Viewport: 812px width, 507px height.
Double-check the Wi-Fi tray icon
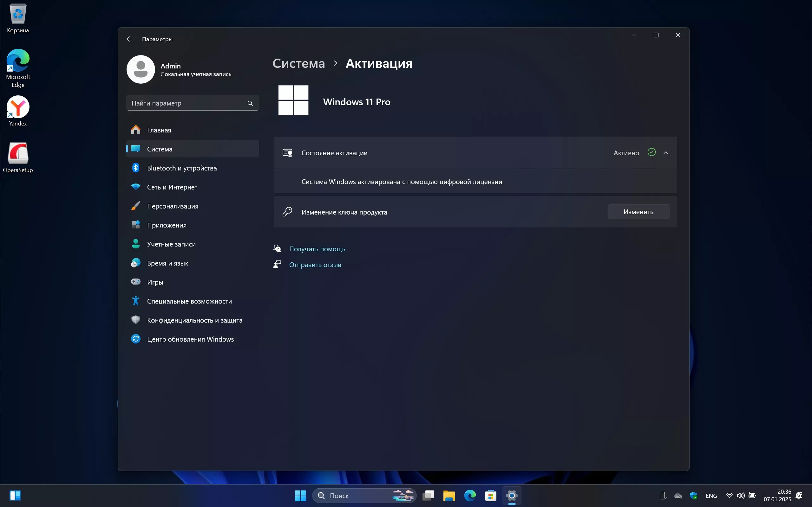tap(729, 496)
